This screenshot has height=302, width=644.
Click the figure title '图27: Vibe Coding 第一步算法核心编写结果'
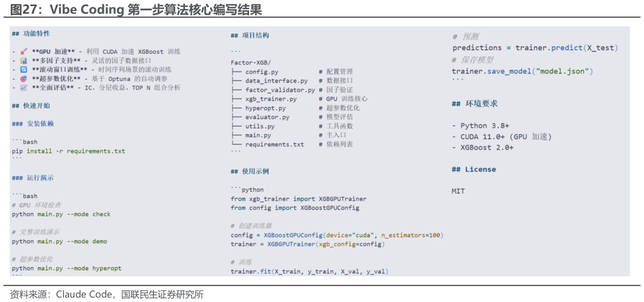click(x=136, y=9)
